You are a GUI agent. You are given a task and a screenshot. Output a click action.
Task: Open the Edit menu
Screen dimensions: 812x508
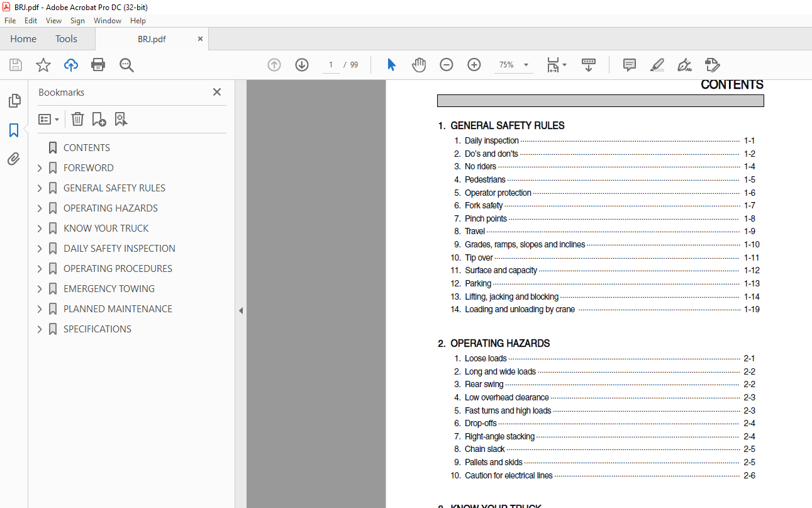[31, 21]
